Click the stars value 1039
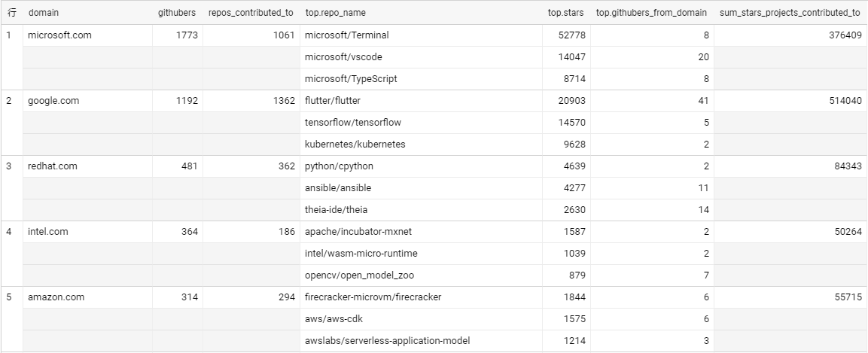Screen dimensions: 868x353 (x=575, y=254)
